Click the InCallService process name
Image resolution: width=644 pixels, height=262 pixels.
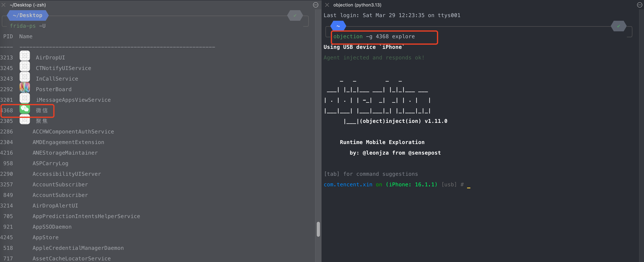click(x=57, y=79)
